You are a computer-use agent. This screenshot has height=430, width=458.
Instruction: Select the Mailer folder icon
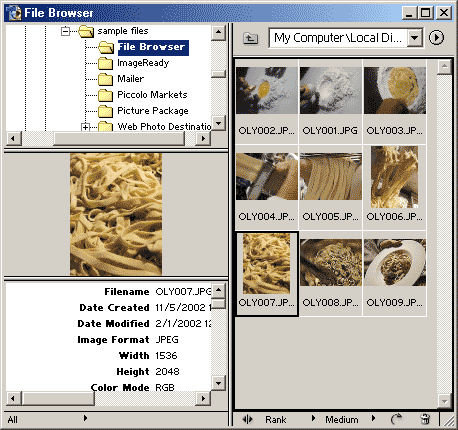click(105, 79)
